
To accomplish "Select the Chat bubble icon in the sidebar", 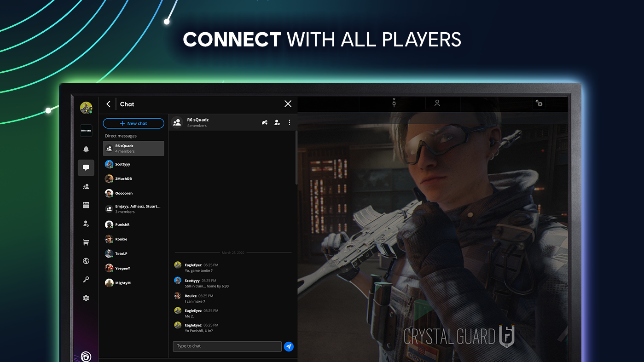I will point(86,167).
